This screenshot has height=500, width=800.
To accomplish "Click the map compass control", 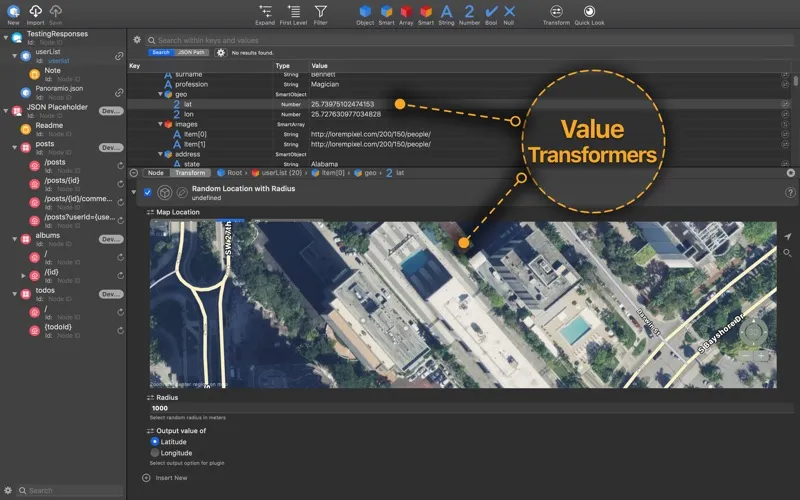I will tap(753, 332).
